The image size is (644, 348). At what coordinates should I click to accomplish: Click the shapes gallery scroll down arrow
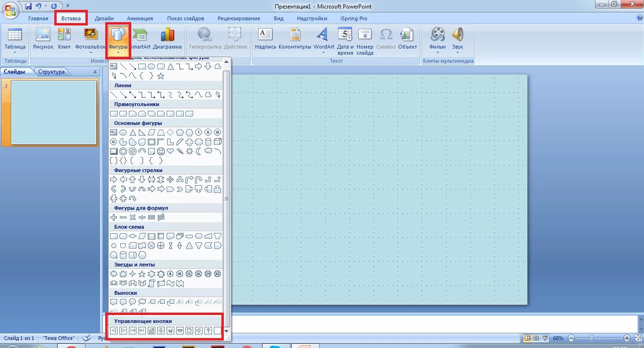tap(227, 331)
